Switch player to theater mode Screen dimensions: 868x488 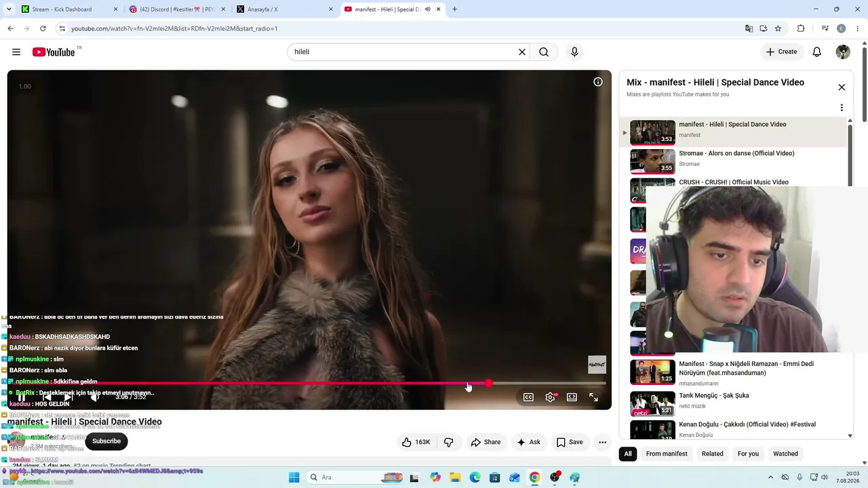(x=572, y=397)
